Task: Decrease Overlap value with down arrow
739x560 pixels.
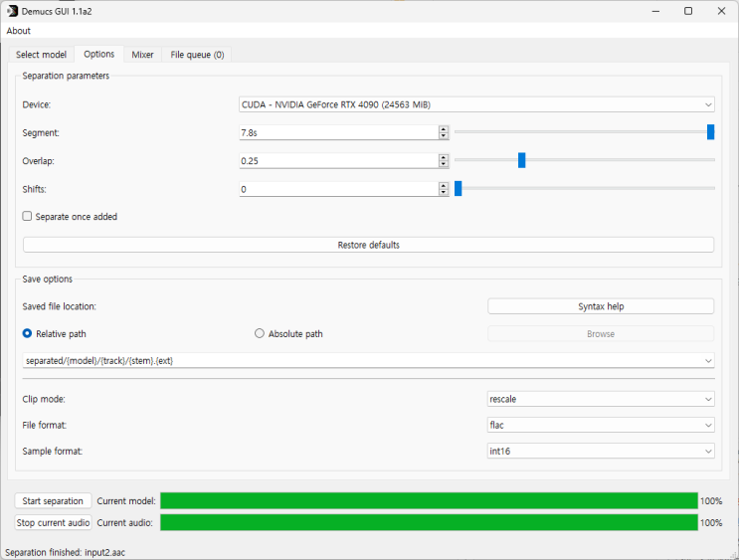Action: coord(443,164)
